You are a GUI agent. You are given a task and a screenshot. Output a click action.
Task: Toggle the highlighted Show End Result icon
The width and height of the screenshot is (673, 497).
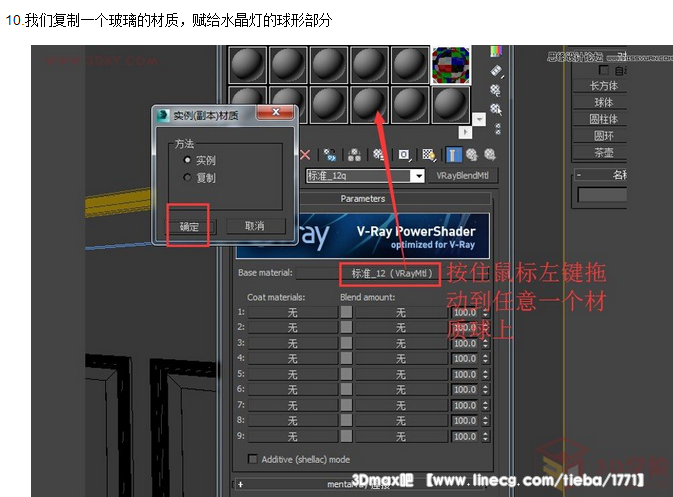(x=453, y=155)
